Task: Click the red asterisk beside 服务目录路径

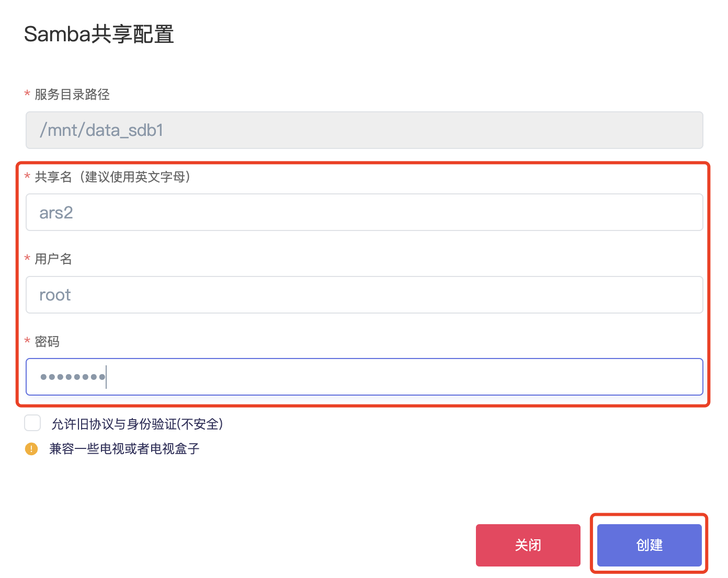Action: (27, 95)
